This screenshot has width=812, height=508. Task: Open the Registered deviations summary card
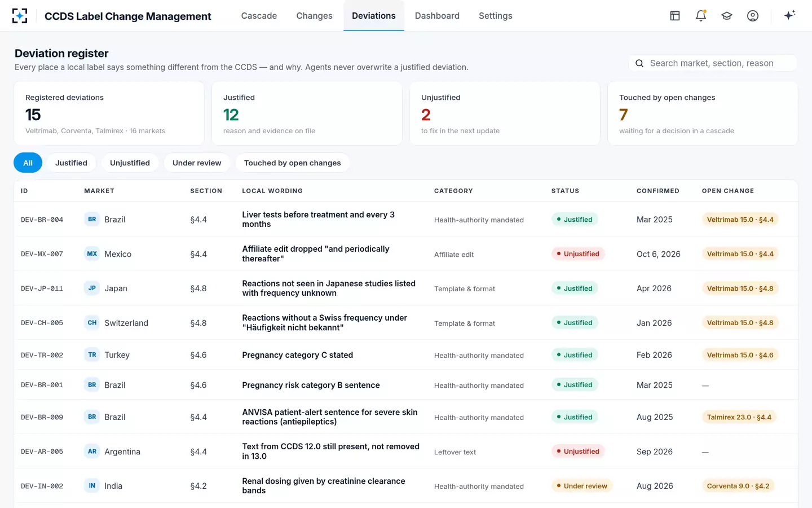[x=109, y=113]
